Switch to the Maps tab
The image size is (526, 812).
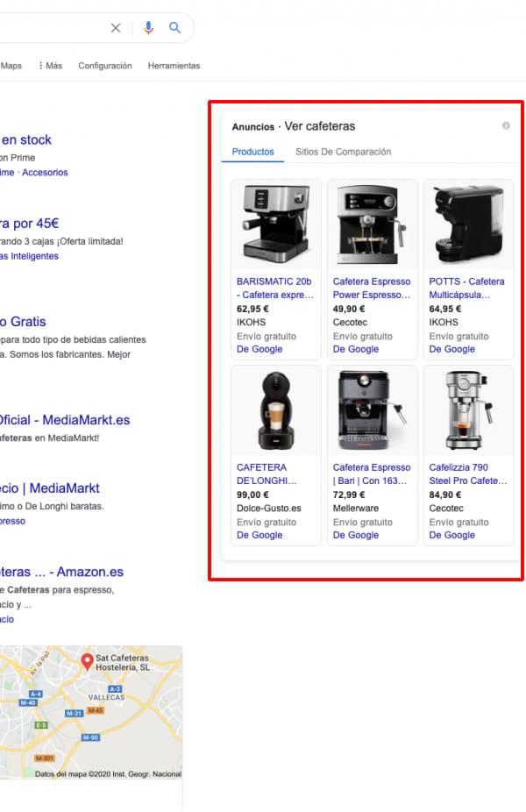point(11,66)
